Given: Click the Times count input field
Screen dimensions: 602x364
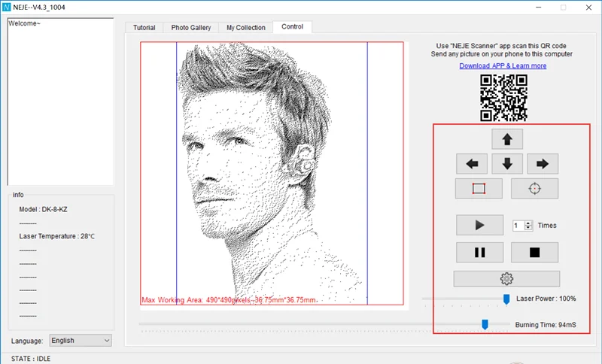Looking at the screenshot, I should coord(518,226).
